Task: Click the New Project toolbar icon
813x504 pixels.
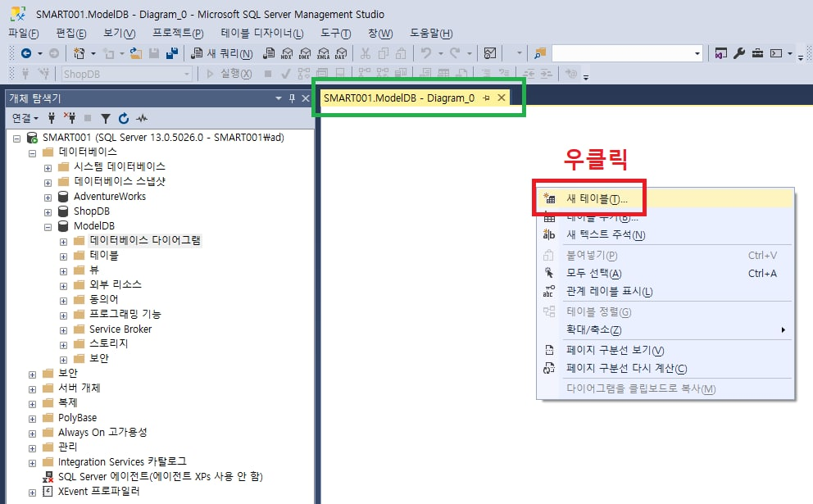Action: point(79,53)
